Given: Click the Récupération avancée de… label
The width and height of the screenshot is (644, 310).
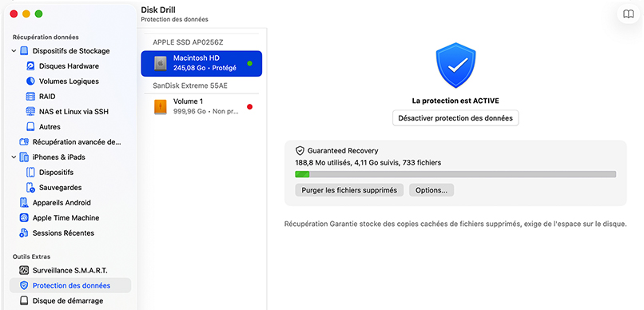Looking at the screenshot, I should [77, 142].
